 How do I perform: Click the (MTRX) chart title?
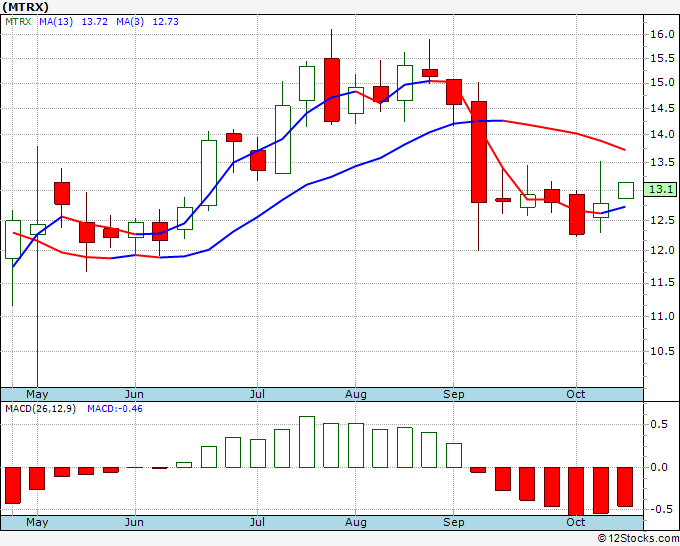point(25,7)
